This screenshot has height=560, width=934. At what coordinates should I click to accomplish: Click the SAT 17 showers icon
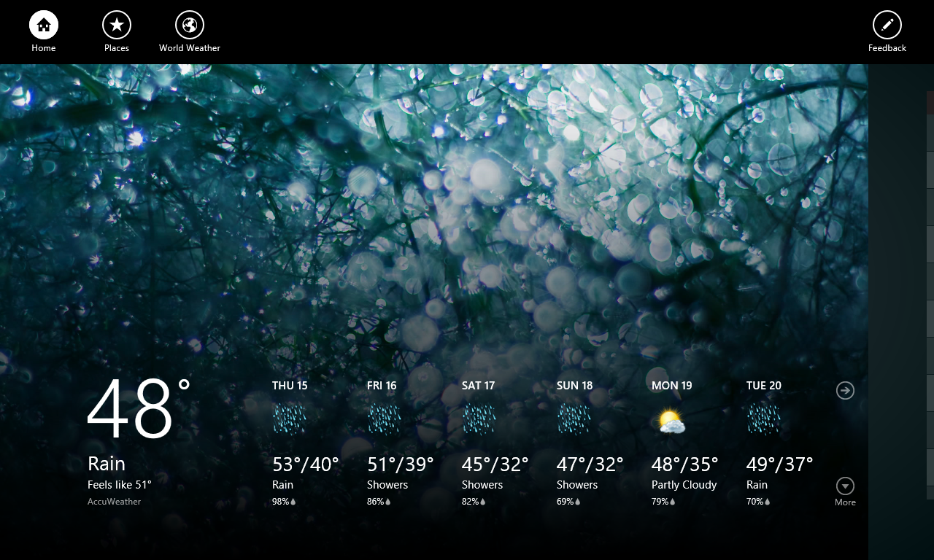(x=479, y=421)
